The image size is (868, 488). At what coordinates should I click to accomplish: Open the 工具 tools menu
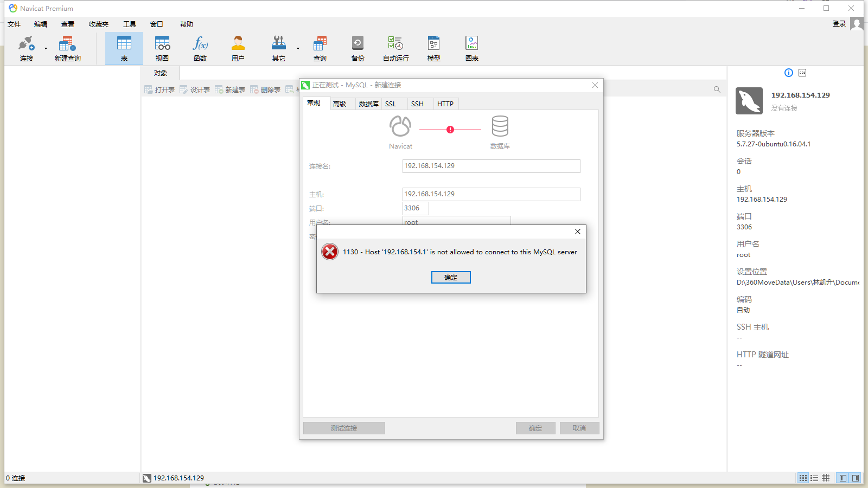(130, 24)
